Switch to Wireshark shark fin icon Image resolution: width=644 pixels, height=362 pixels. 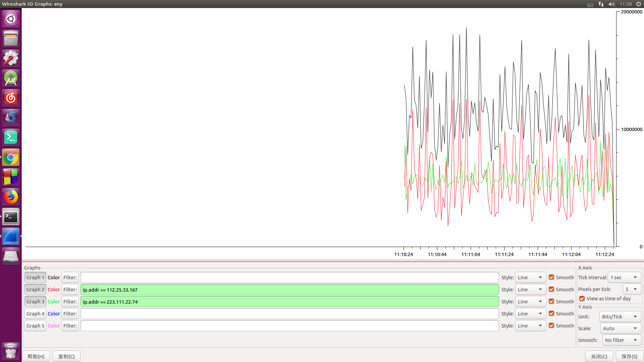[x=11, y=237]
